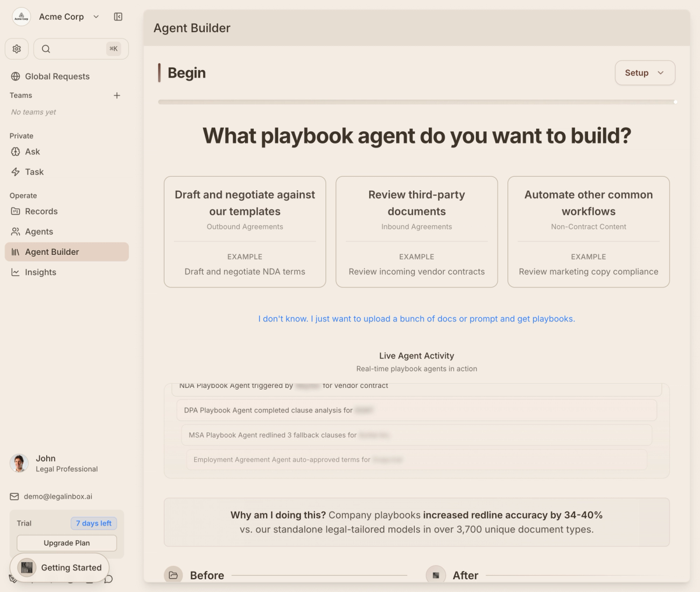The height and width of the screenshot is (592, 700).
Task: Click the mail envelope icon
Action: [x=15, y=497]
